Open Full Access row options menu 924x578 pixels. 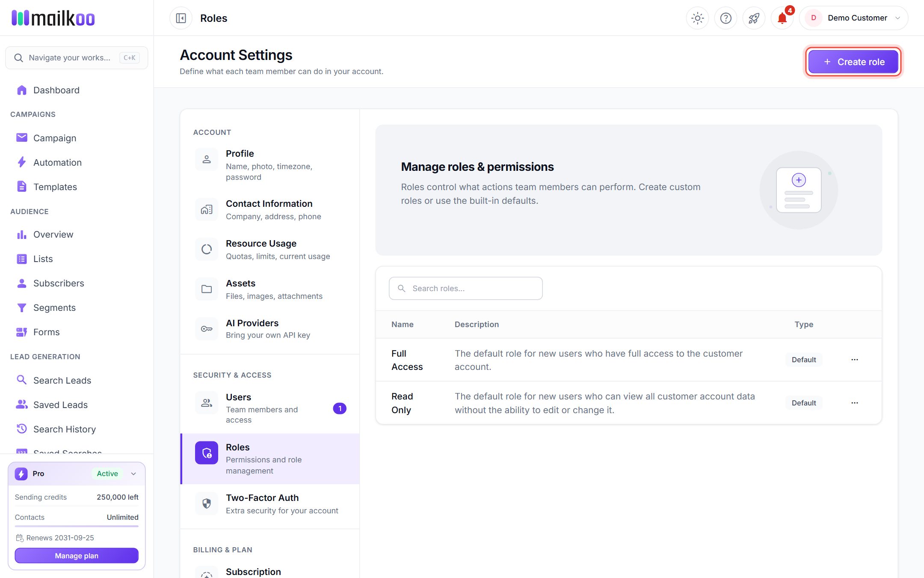coord(855,360)
